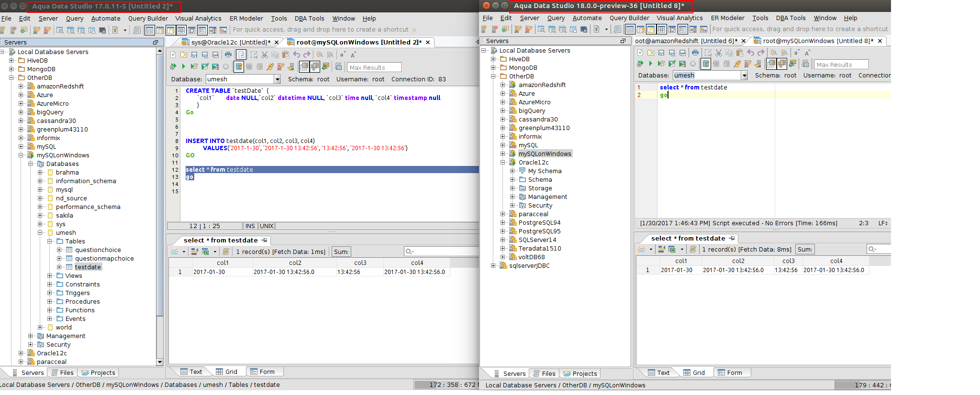The height and width of the screenshot is (395, 980).
Task: Click Export results icon in left grid toolbar
Action: pos(205,252)
